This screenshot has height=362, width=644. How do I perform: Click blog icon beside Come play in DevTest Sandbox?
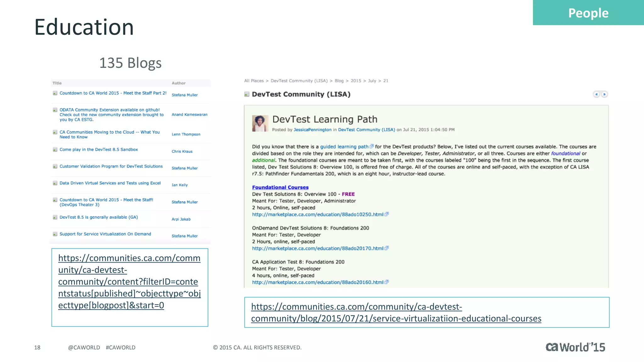click(x=55, y=150)
